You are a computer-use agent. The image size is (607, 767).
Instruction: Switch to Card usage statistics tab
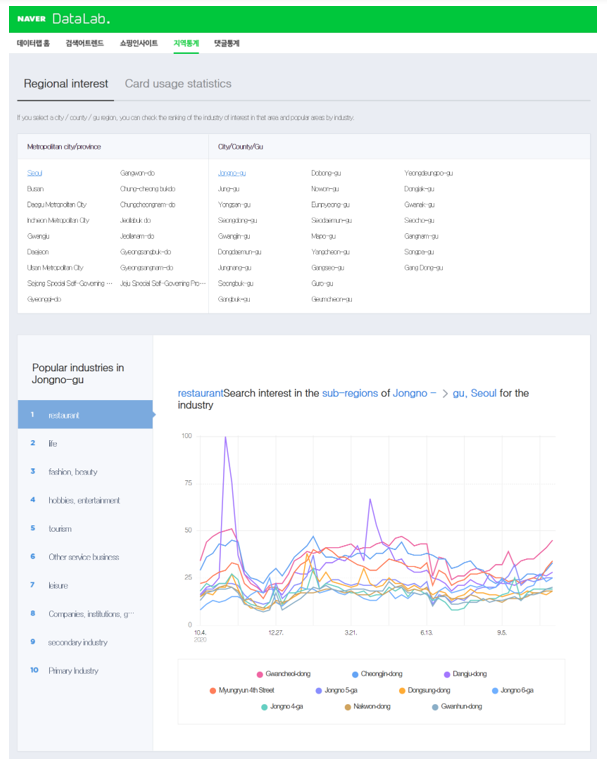pos(178,84)
